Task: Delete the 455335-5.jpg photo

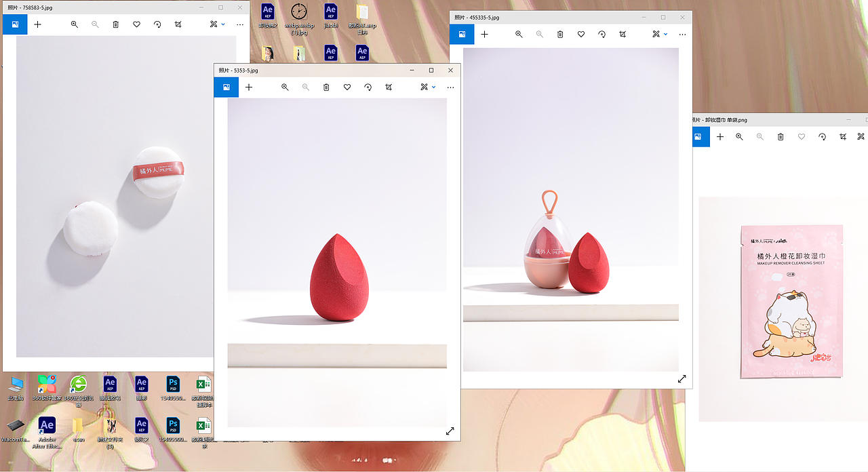Action: click(560, 34)
